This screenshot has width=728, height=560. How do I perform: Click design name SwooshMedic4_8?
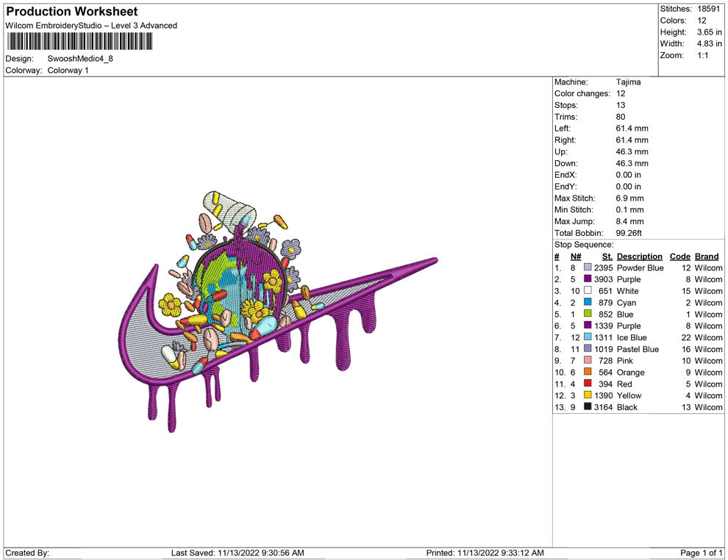80,59
